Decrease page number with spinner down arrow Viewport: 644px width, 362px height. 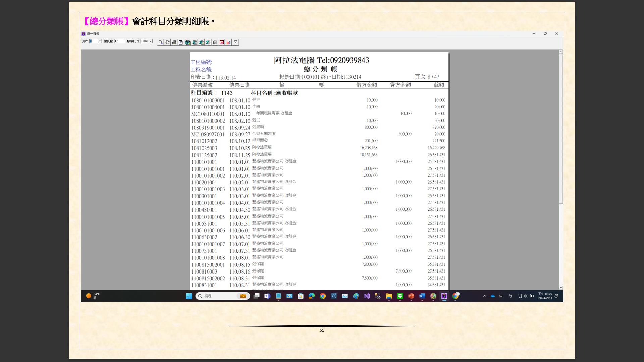point(100,42)
